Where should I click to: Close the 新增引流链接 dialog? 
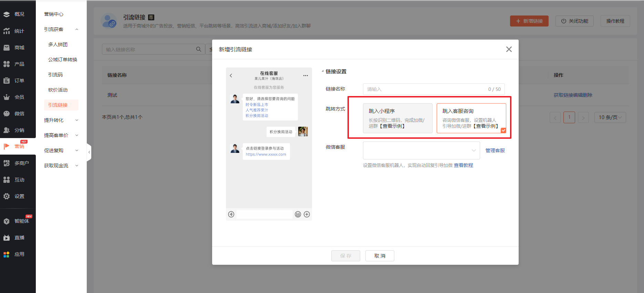tap(509, 49)
